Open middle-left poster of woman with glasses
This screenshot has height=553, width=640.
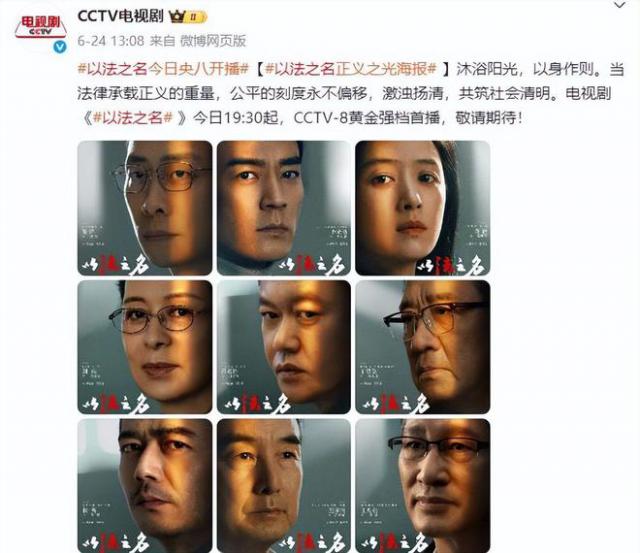point(145,347)
